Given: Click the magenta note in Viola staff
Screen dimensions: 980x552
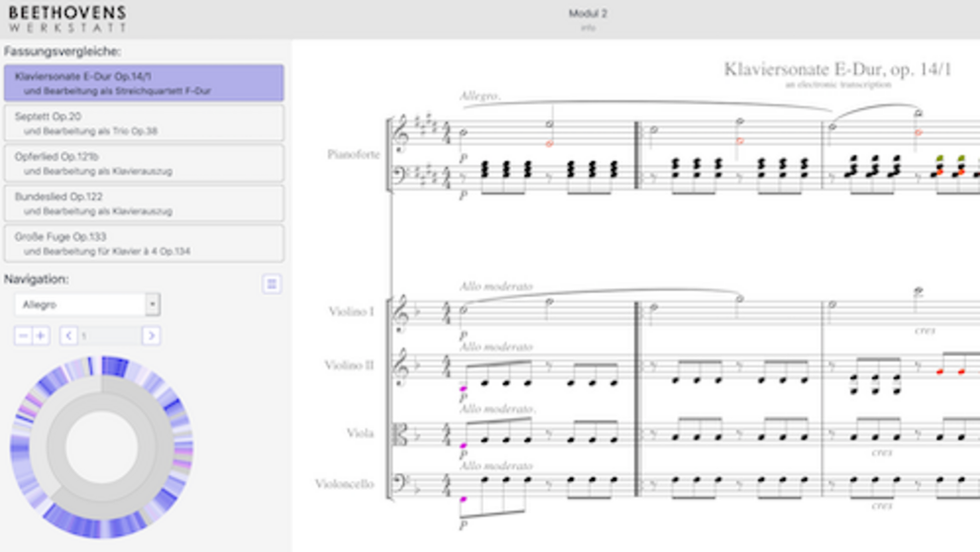Looking at the screenshot, I should 463,446.
